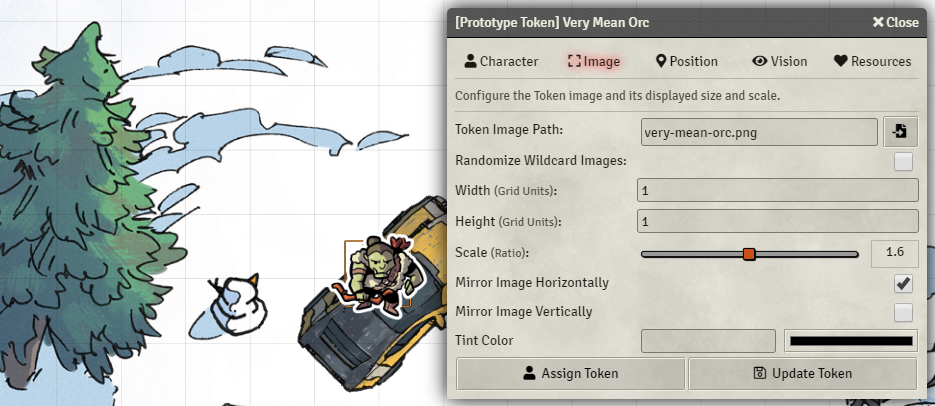Select the Very Mean Orc token
935x406 pixels.
point(379,274)
